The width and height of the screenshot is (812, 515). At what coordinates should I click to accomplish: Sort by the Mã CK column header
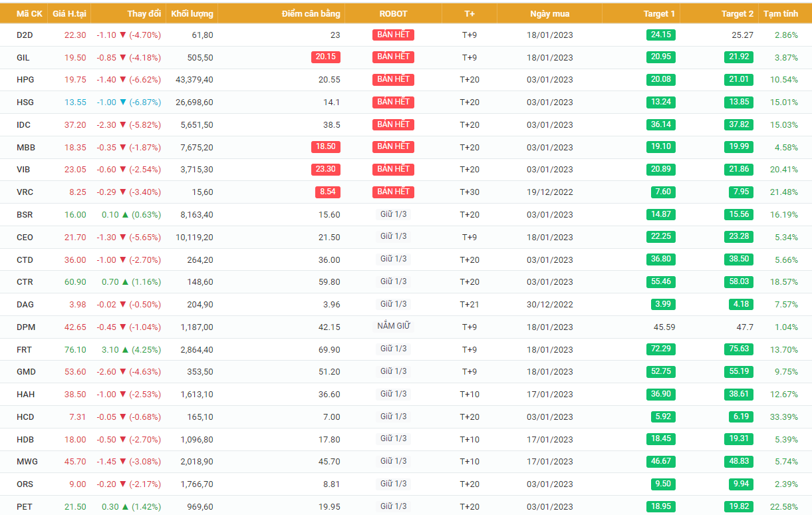coord(29,13)
